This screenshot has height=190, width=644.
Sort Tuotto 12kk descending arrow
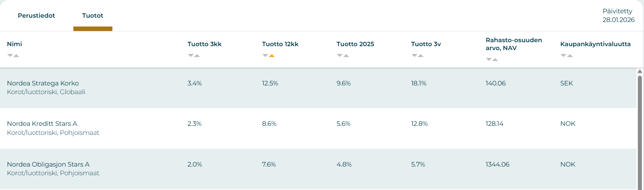pos(265,56)
